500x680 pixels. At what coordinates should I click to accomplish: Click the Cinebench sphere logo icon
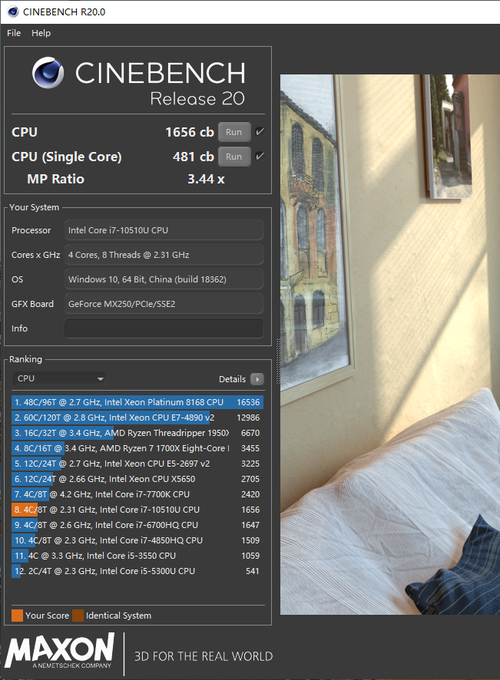coord(48,73)
